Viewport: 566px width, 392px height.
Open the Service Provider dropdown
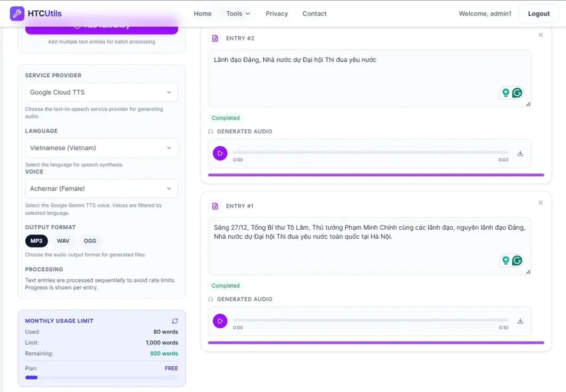(x=101, y=92)
